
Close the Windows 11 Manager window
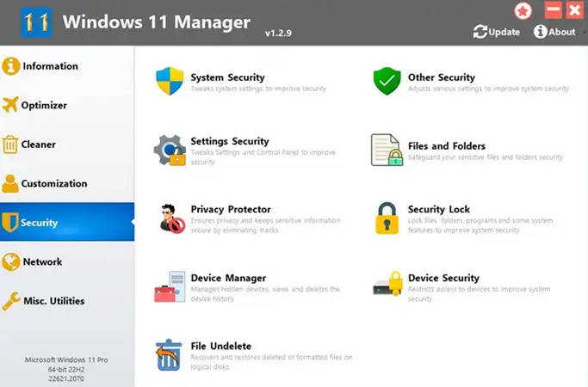pos(575,9)
